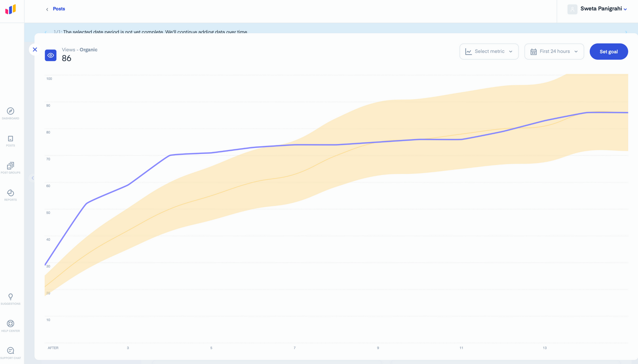Click the y-axis label 90
638x364 pixels.
[48, 106]
